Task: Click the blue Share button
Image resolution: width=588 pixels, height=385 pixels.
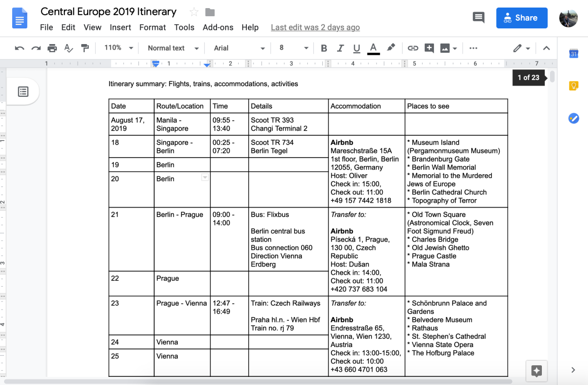Action: click(522, 18)
